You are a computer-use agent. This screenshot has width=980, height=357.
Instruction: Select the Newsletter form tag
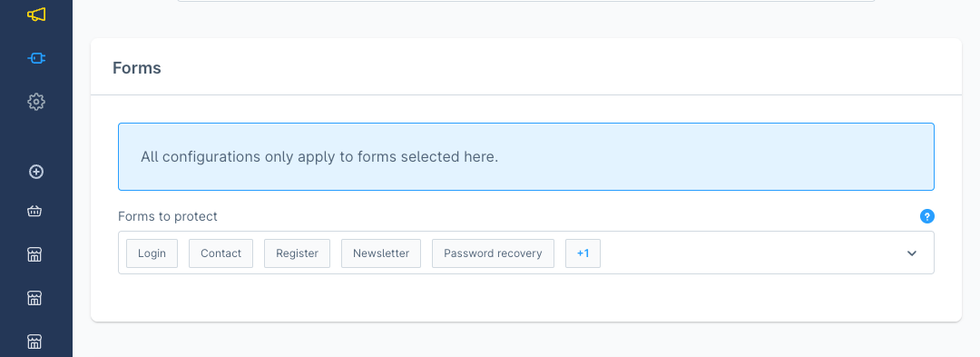(380, 253)
